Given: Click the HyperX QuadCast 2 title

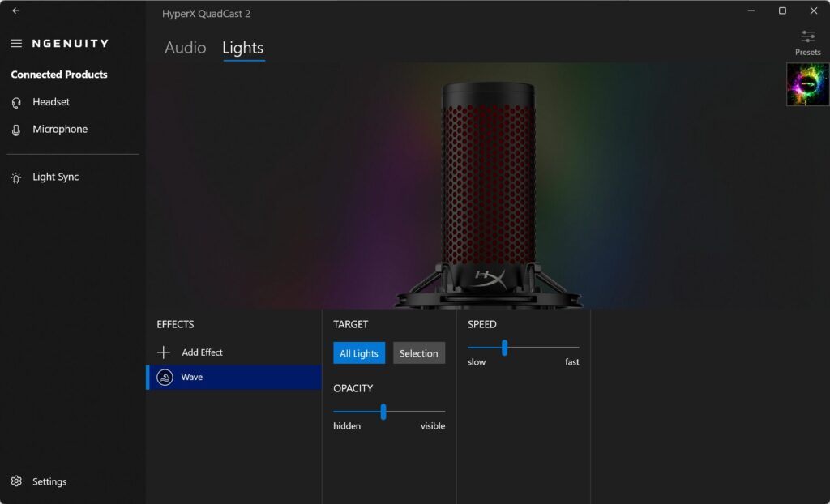Looking at the screenshot, I should [x=207, y=14].
